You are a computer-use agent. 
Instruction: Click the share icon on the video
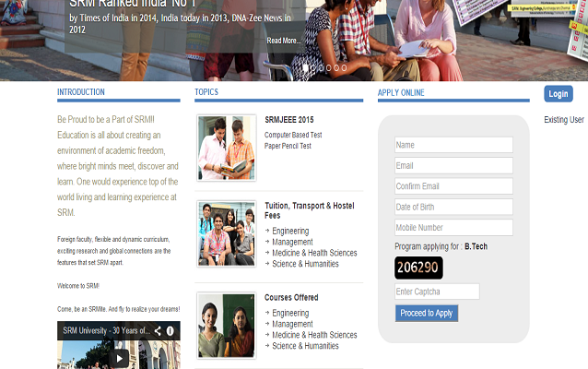pyautogui.click(x=158, y=330)
